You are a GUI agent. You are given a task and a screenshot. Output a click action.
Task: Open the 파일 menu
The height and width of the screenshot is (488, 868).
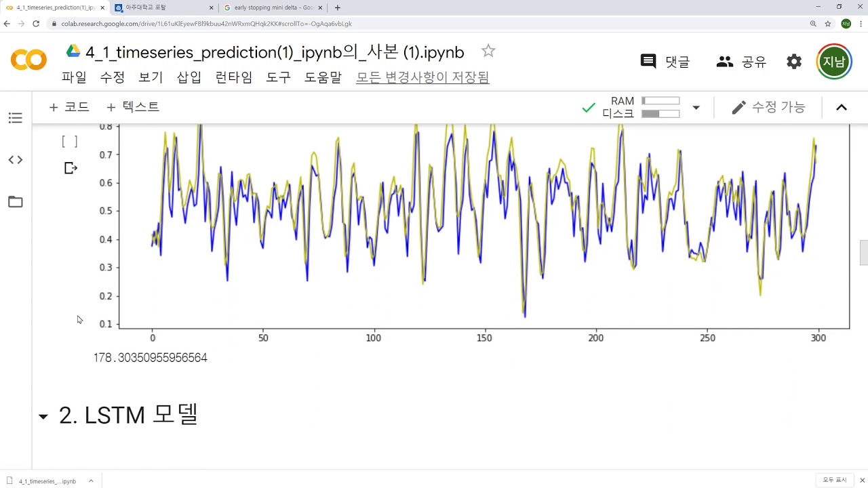point(74,77)
